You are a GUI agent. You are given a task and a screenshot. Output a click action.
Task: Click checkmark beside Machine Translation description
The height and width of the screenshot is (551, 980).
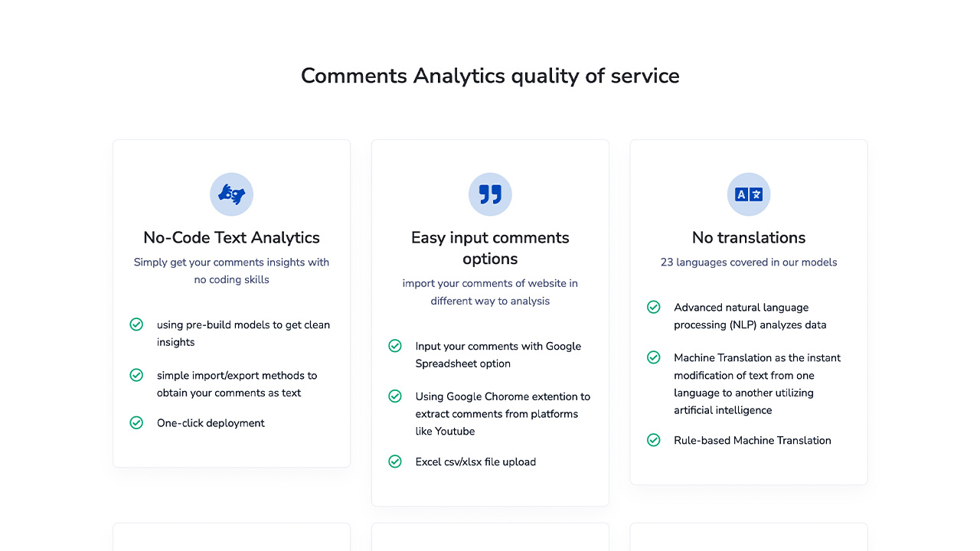click(x=654, y=357)
